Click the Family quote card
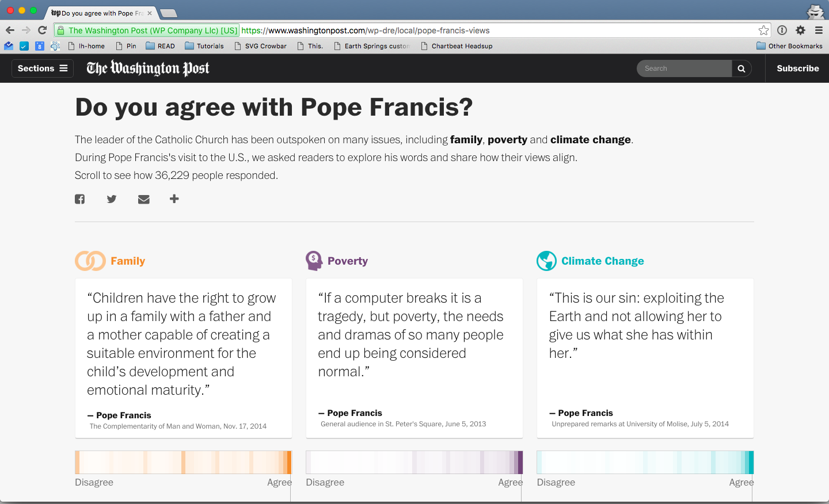829x504 pixels. (x=183, y=358)
